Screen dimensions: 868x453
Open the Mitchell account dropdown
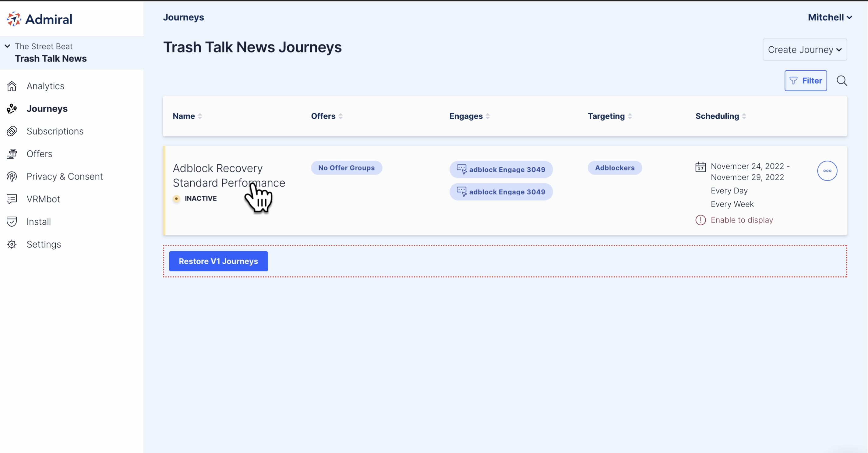click(830, 17)
